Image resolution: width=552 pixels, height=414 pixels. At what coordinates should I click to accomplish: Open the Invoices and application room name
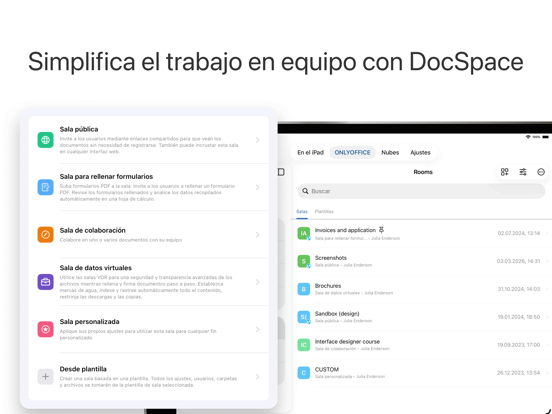(x=345, y=230)
